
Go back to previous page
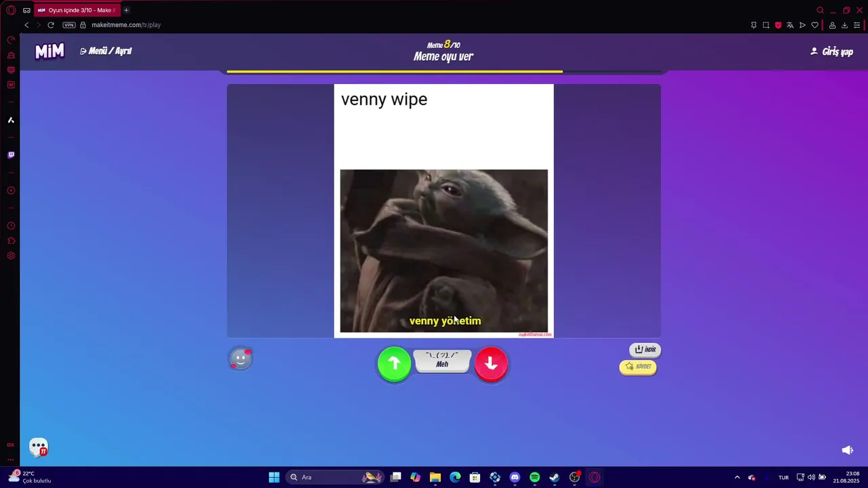[x=26, y=25]
